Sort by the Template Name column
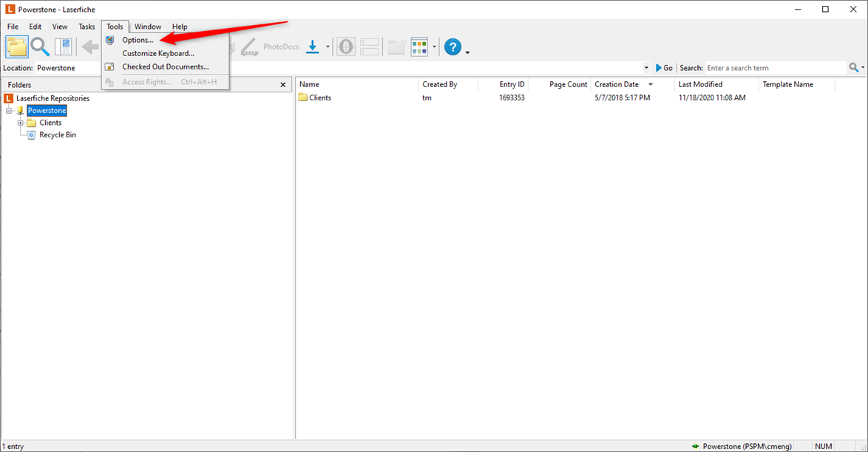The width and height of the screenshot is (868, 452). pyautogui.click(x=796, y=84)
